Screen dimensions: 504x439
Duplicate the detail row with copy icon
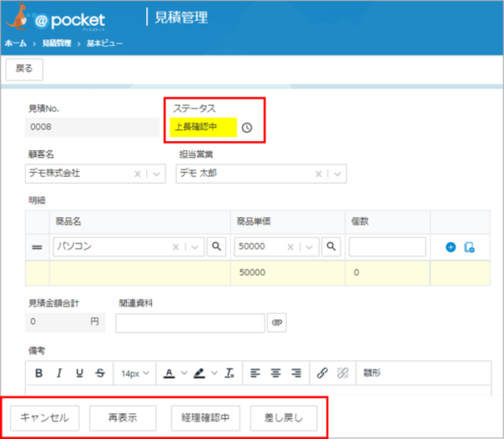click(x=470, y=248)
